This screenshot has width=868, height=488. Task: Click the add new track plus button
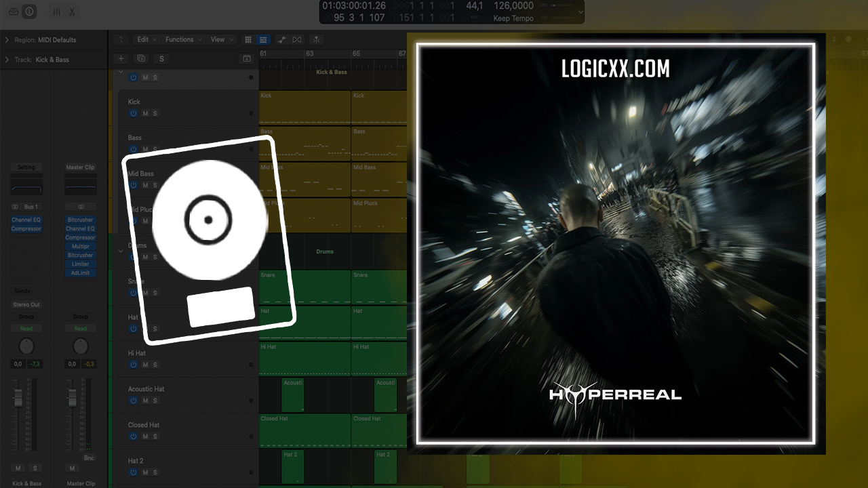click(x=121, y=59)
